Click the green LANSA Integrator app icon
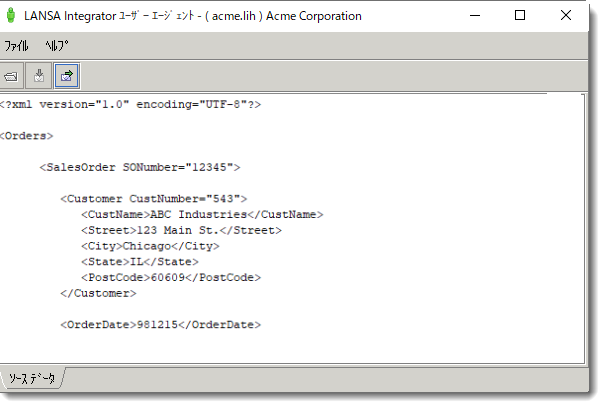The width and height of the screenshot is (605, 408). pyautogui.click(x=11, y=15)
